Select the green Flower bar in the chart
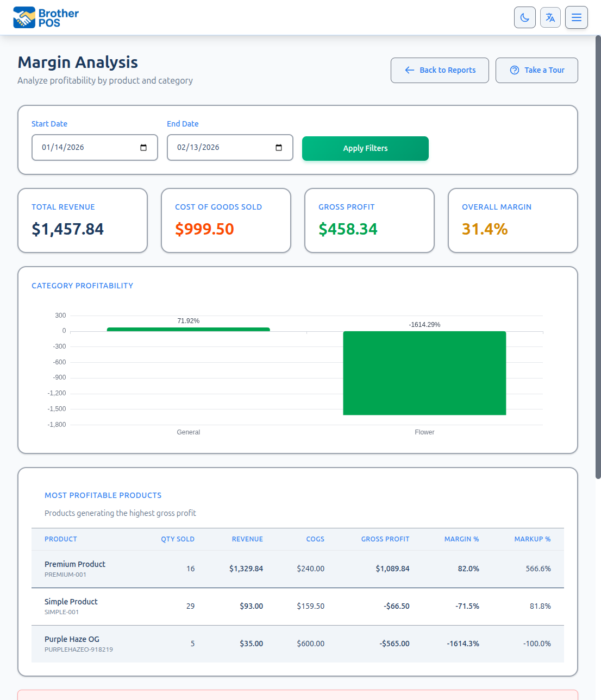The width and height of the screenshot is (601, 700). tap(424, 373)
